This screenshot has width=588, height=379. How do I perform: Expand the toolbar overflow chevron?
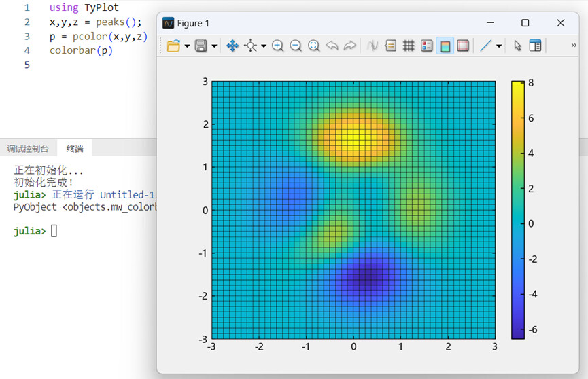(573, 46)
